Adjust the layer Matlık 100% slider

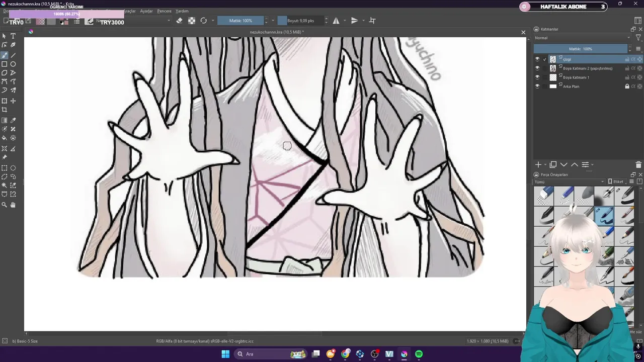pyautogui.click(x=581, y=49)
